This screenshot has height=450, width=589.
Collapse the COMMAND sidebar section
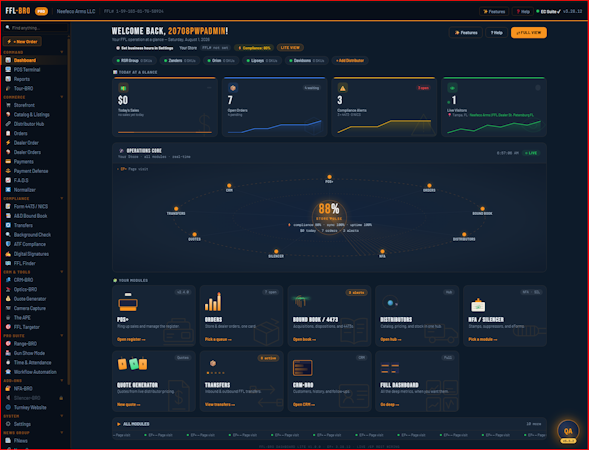(x=62, y=52)
